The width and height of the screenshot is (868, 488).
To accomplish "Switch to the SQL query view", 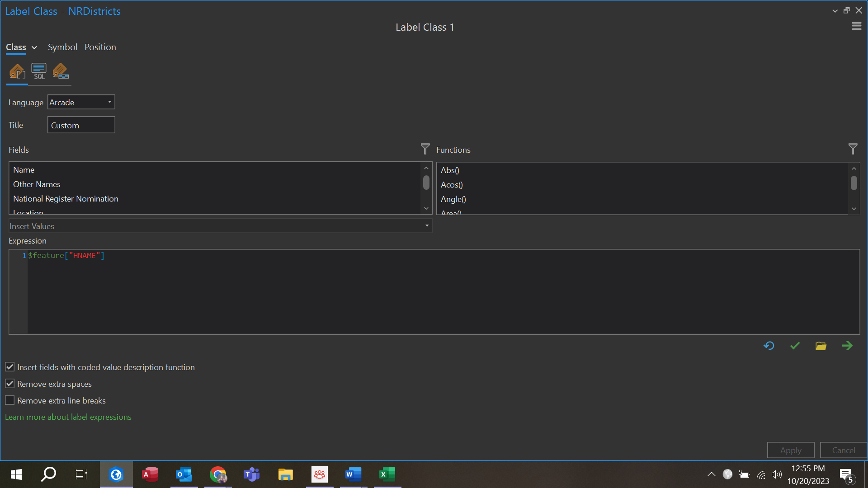I will point(38,71).
